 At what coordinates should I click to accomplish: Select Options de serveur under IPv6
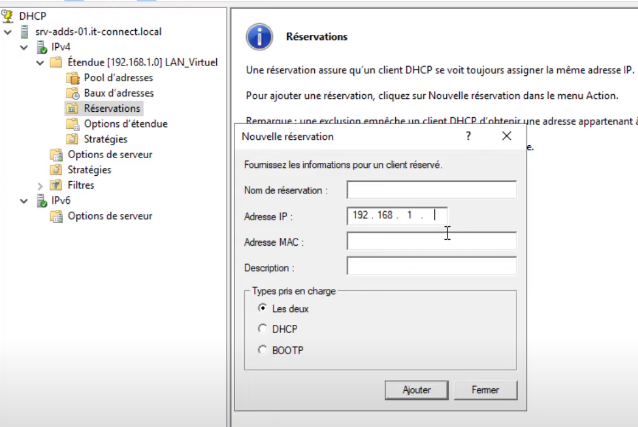pos(110,216)
